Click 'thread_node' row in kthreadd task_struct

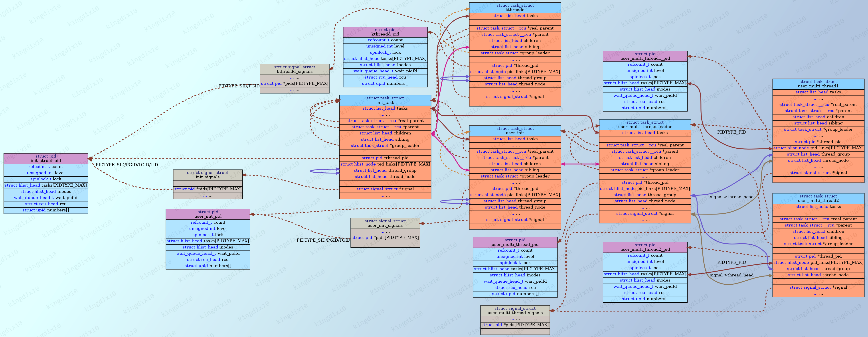pos(515,84)
